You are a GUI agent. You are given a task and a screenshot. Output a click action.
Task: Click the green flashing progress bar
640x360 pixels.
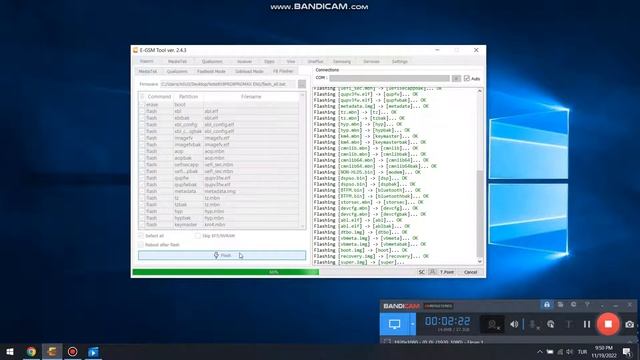[x=226, y=272]
